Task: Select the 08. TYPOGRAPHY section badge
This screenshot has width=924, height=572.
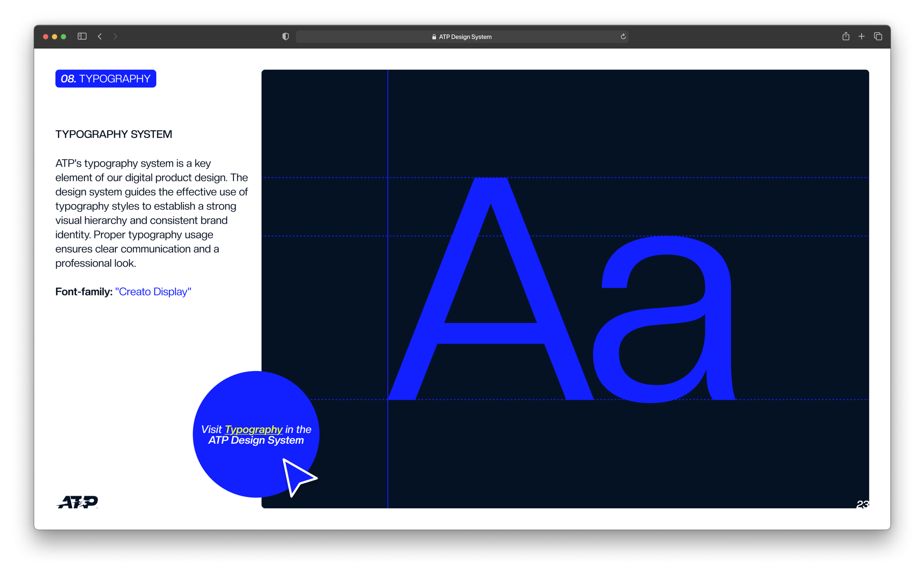Action: pos(106,79)
